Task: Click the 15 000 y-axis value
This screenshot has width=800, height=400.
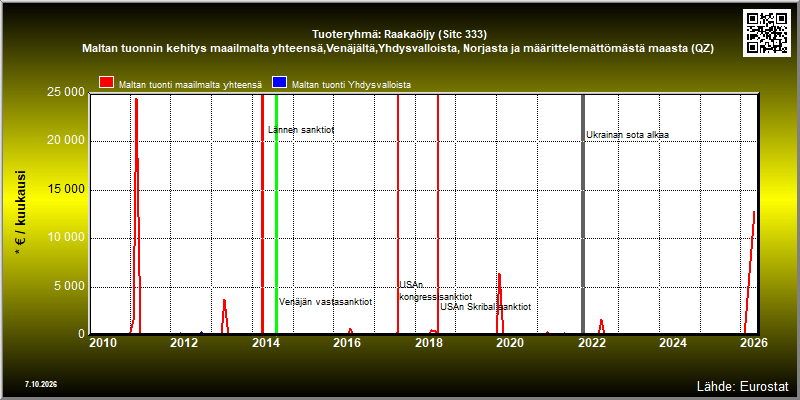Action: pyautogui.click(x=65, y=190)
